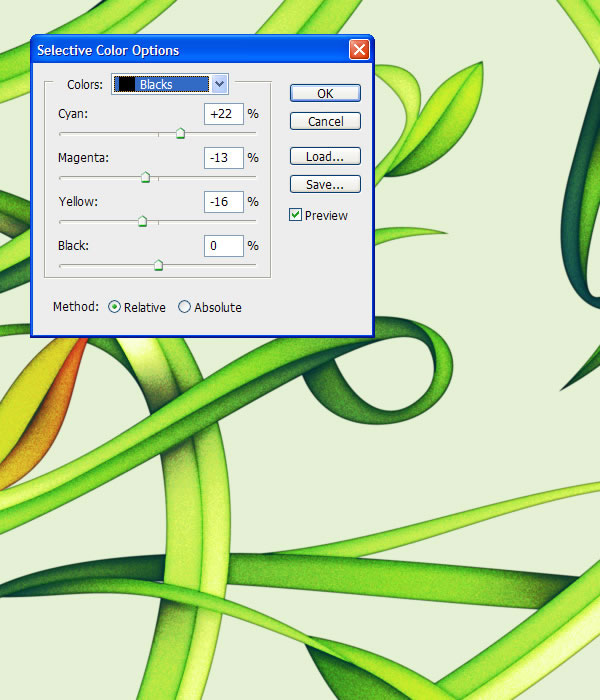The image size is (600, 700).
Task: Select the Absolute method radio button
Action: pos(184,307)
